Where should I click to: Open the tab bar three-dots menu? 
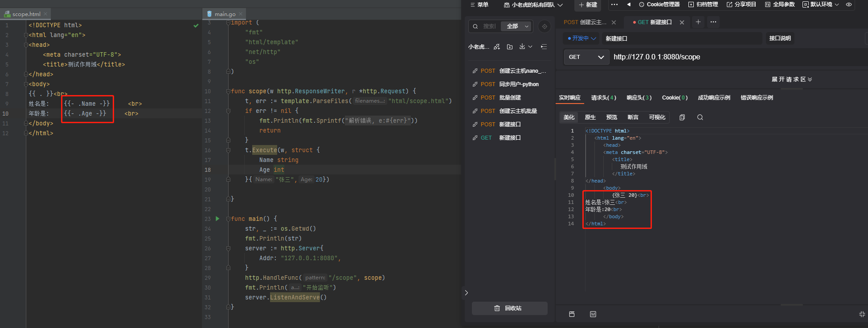pos(713,22)
